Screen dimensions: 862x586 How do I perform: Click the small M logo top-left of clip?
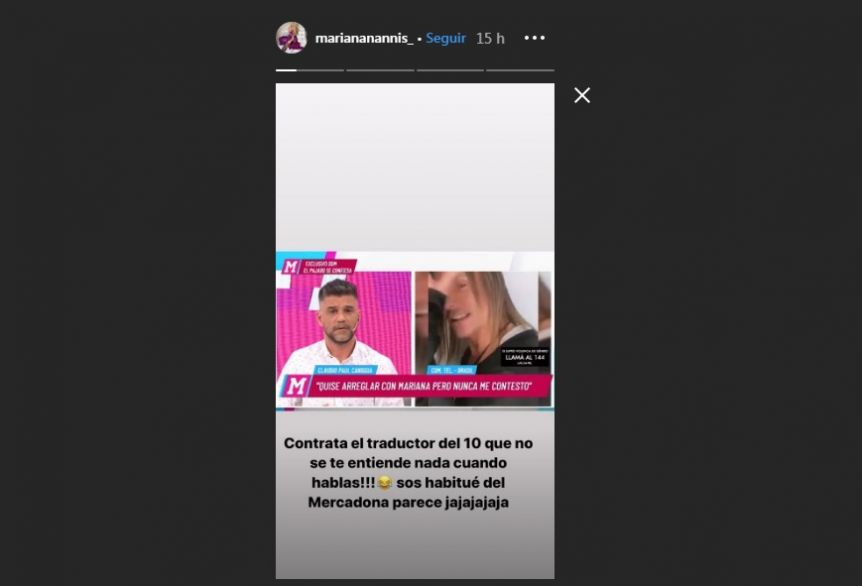click(291, 267)
